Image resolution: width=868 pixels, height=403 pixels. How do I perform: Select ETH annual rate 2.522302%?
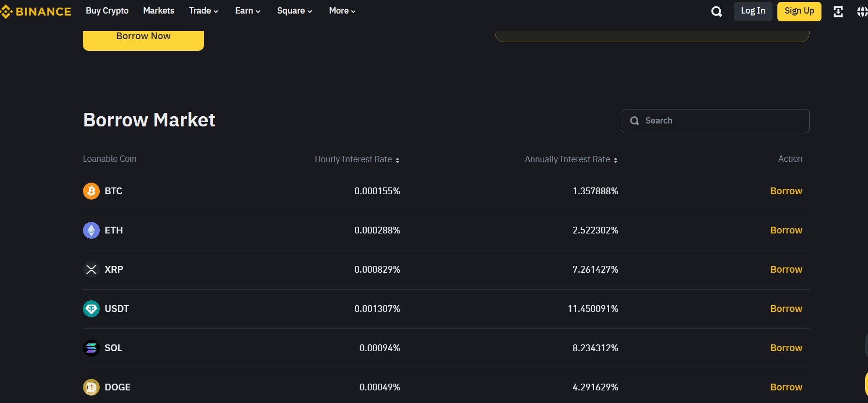click(595, 230)
